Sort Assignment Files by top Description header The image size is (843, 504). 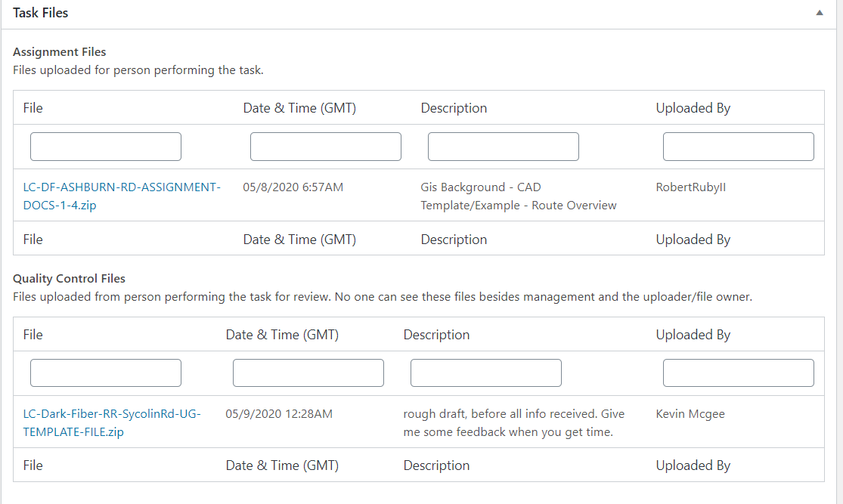(x=454, y=108)
